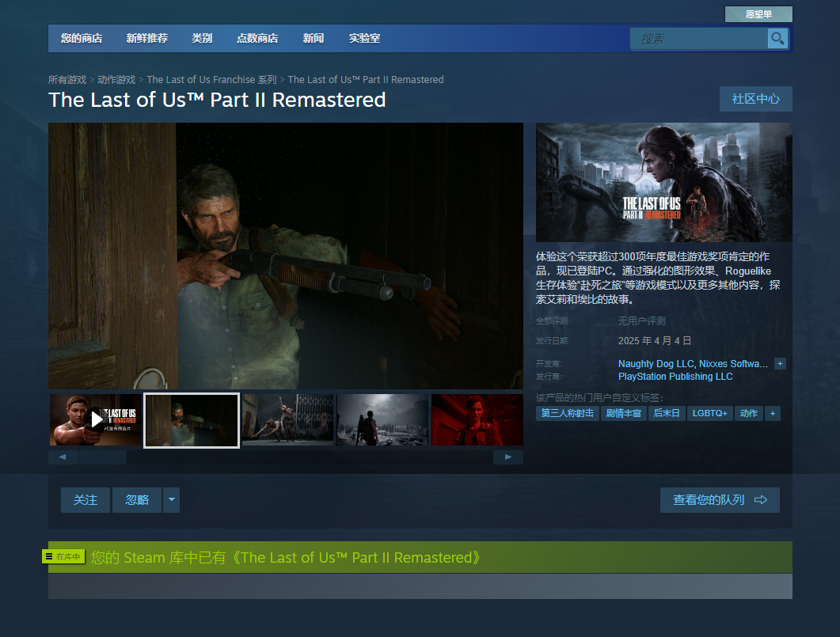Open 您的商店 menu
The image size is (840, 637).
[x=82, y=39]
